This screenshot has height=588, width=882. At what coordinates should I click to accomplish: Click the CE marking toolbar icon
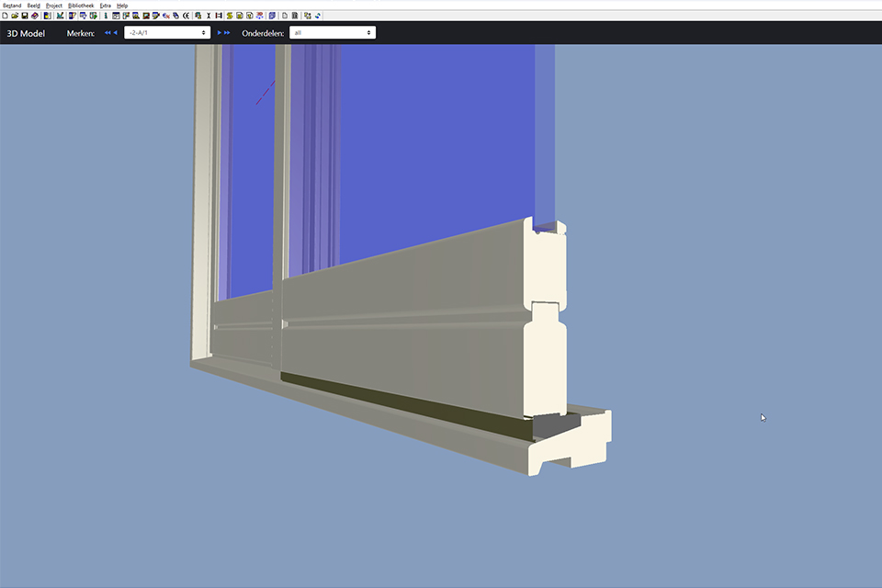pyautogui.click(x=186, y=16)
